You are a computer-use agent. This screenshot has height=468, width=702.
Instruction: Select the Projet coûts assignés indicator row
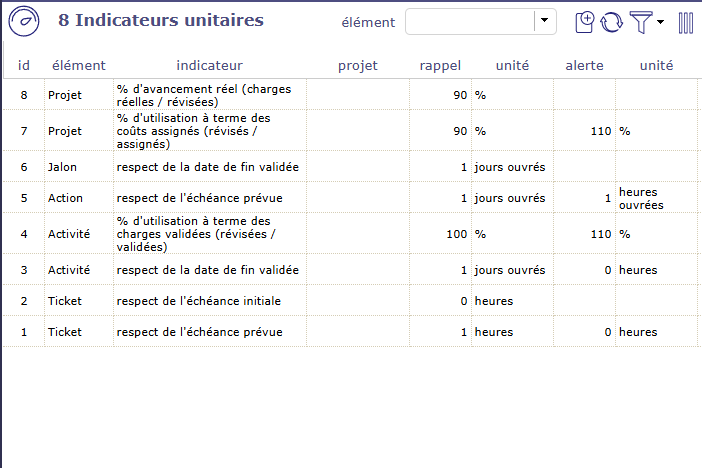click(x=208, y=131)
